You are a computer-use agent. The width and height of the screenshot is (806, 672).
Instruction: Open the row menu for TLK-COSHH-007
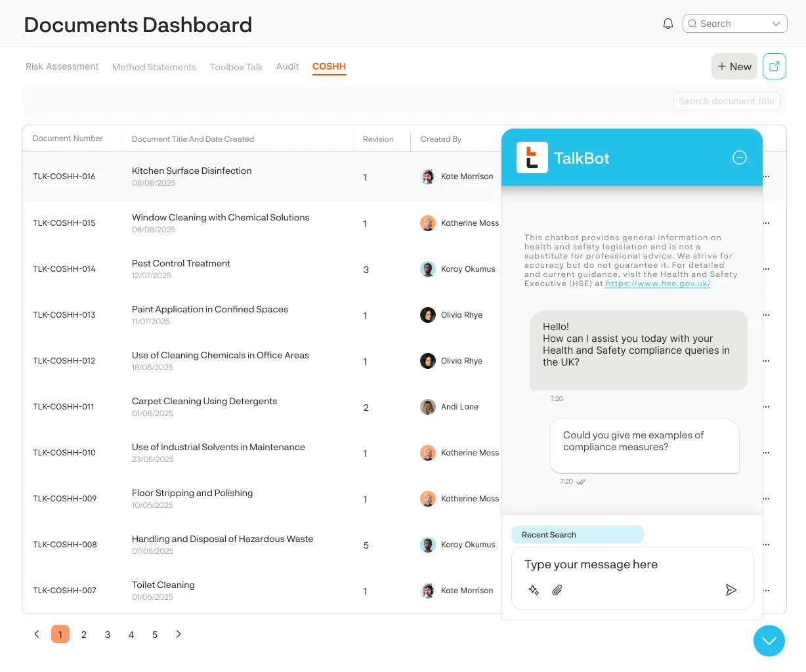(x=767, y=591)
